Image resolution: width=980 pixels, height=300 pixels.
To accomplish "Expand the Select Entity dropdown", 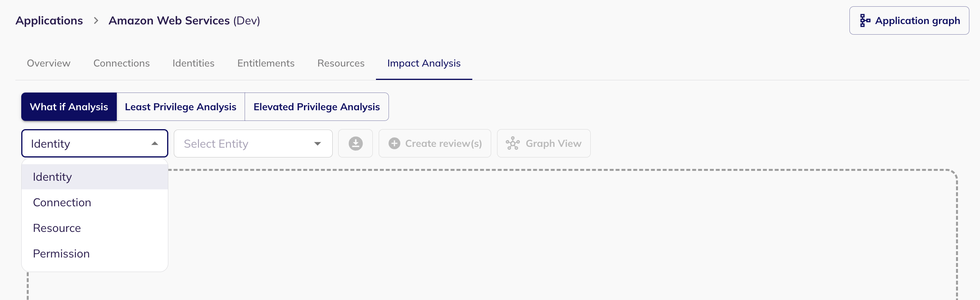I will click(x=317, y=144).
